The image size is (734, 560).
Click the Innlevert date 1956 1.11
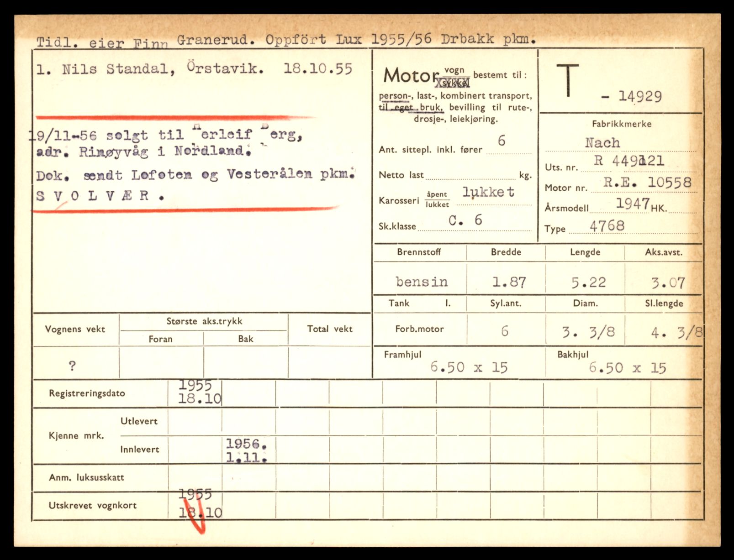[246, 450]
